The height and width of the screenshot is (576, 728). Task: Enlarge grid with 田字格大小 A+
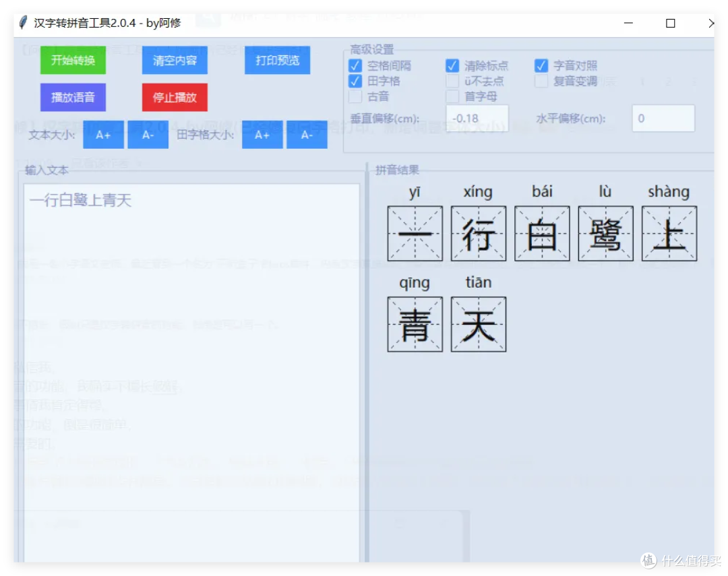pyautogui.click(x=262, y=135)
